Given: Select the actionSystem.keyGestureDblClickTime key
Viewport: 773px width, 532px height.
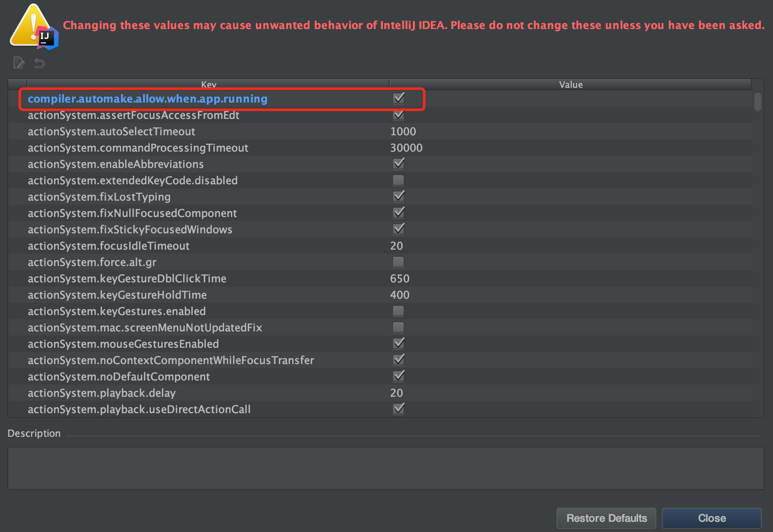Looking at the screenshot, I should point(127,279).
